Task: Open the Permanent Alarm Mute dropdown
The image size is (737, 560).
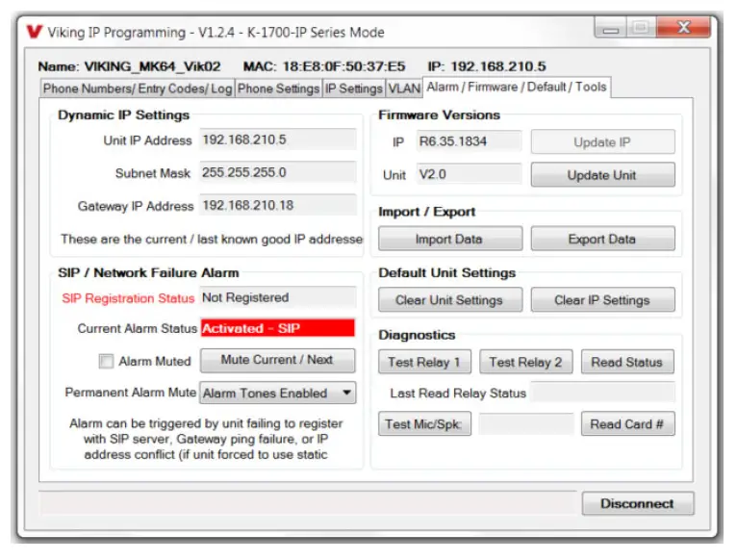Action: tap(278, 394)
